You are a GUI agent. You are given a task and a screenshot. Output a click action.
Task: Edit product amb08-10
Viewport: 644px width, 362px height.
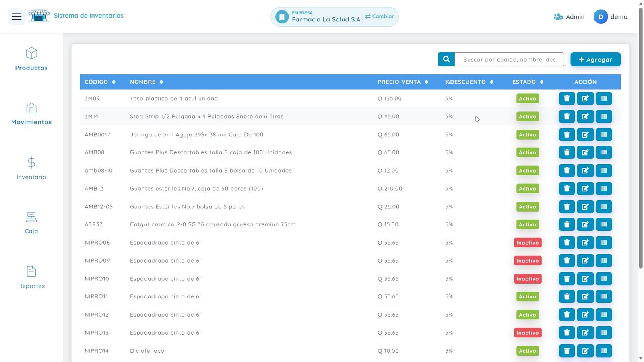coord(585,171)
